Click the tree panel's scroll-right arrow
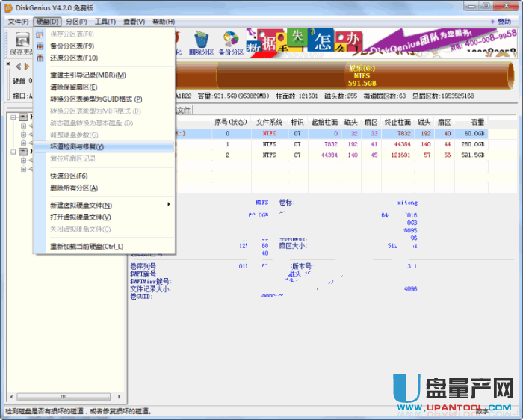The image size is (523, 420). click(119, 397)
